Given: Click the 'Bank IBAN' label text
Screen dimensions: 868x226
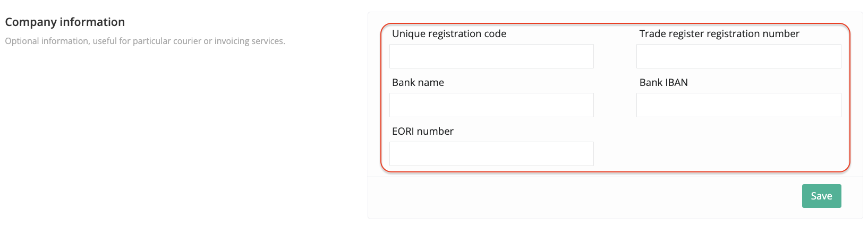Looking at the screenshot, I should (x=663, y=83).
